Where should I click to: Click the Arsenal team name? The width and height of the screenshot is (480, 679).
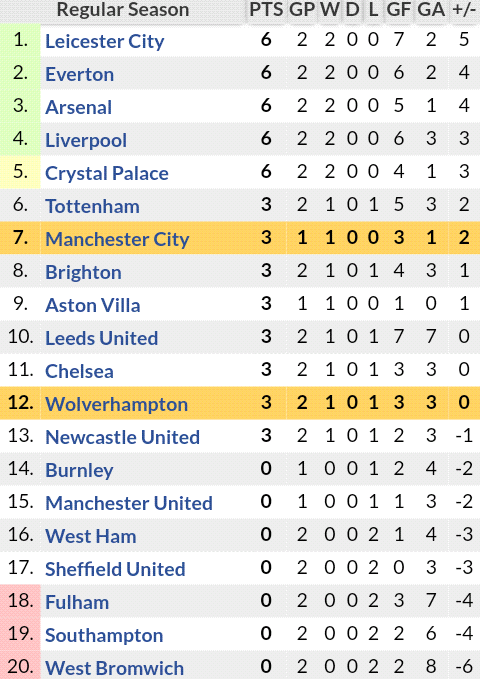point(78,107)
